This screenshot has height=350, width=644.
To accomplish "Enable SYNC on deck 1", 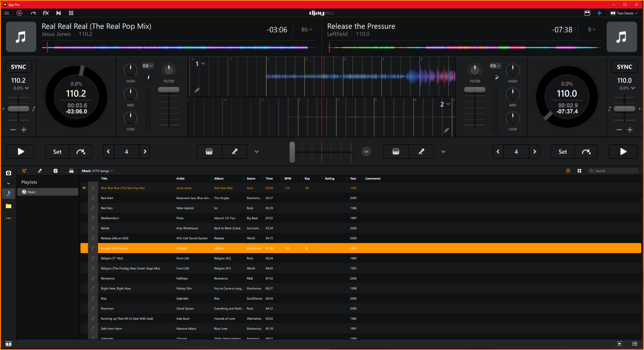I will (18, 67).
